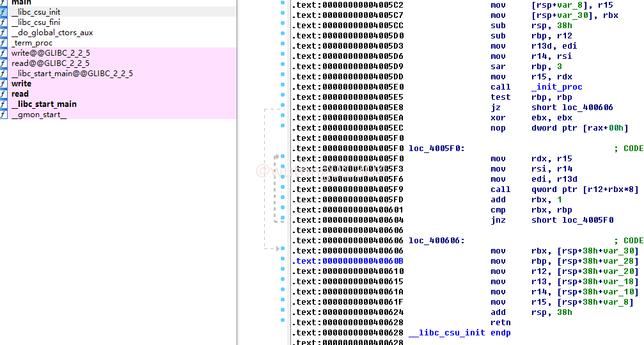Select the icon next to read@@GLIBC_2_2_5
The height and width of the screenshot is (345, 644).
3,63
